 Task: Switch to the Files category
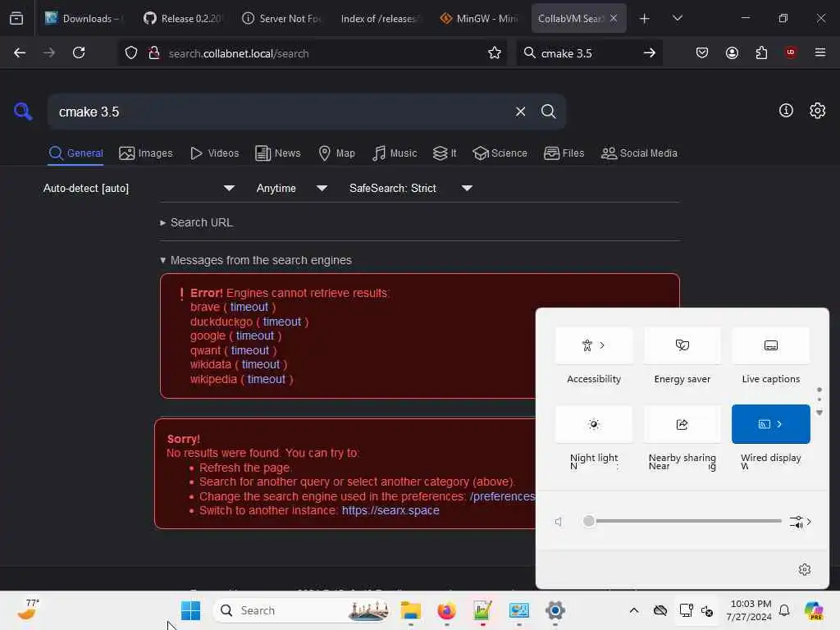pos(564,153)
